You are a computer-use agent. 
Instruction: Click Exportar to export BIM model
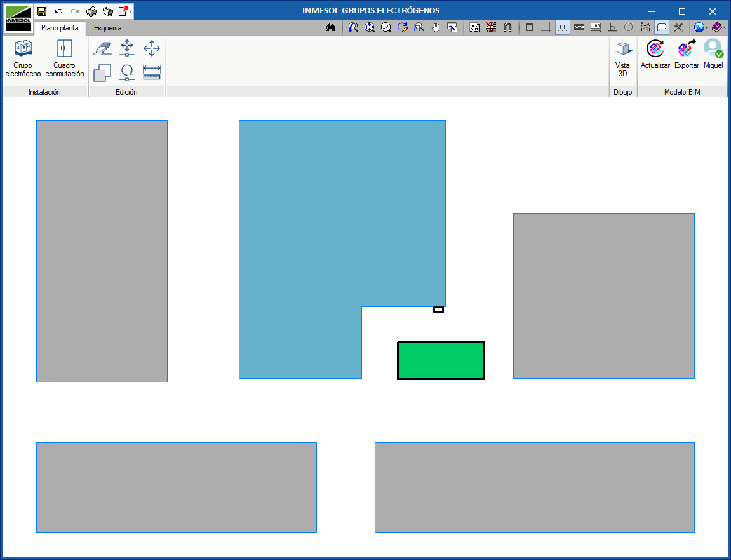pos(687,55)
